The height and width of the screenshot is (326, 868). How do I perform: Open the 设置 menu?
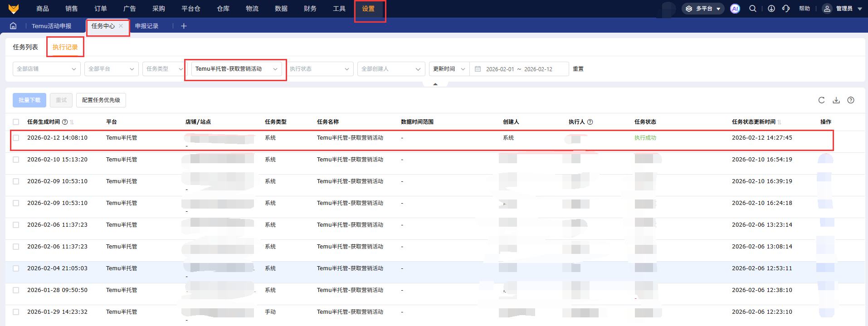[368, 9]
